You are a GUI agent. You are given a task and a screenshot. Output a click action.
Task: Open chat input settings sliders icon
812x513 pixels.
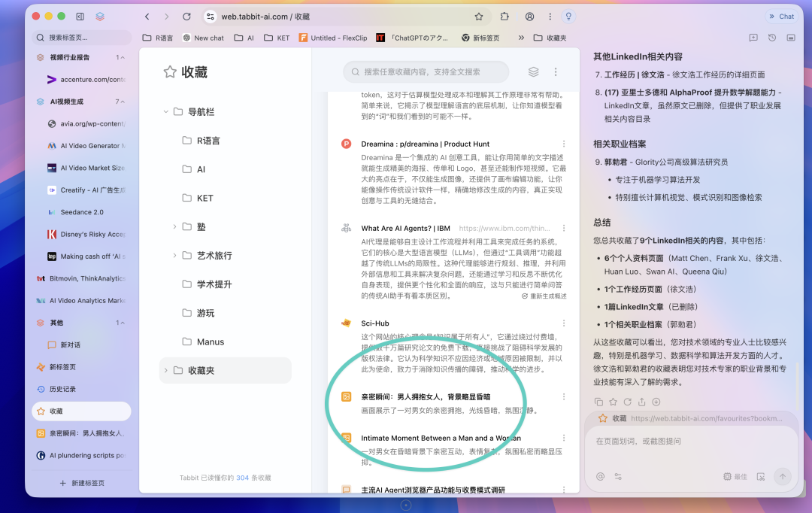click(x=618, y=476)
